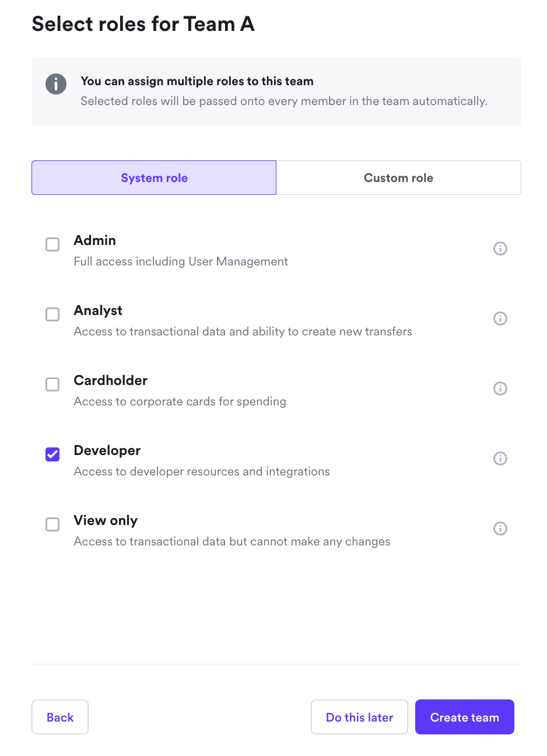Uncheck the Developer role checkbox

(x=52, y=454)
